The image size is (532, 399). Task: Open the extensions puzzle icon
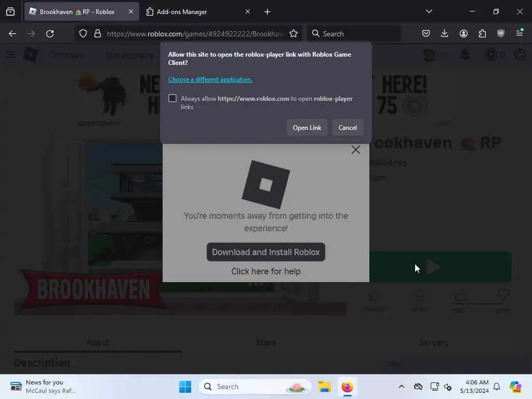click(x=482, y=33)
